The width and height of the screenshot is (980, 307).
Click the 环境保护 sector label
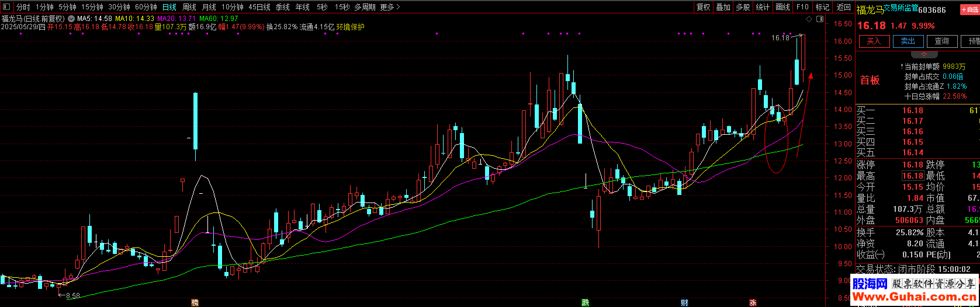(x=350, y=27)
